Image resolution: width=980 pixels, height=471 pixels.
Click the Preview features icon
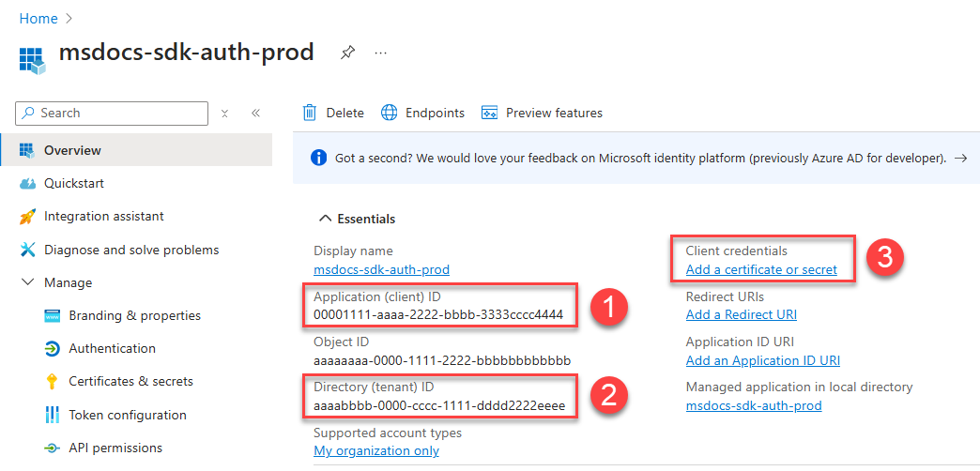(489, 113)
